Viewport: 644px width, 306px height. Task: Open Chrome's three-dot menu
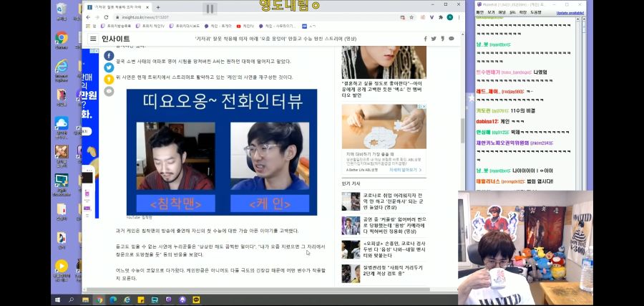click(459, 17)
